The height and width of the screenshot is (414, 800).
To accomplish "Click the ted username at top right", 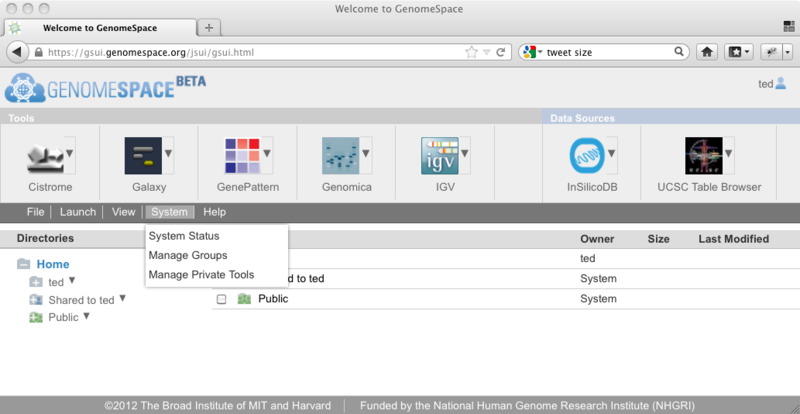I will (x=766, y=84).
